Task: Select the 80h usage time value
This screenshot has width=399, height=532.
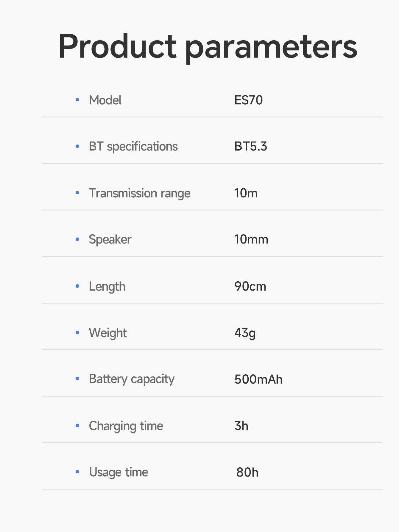Action: point(247,472)
